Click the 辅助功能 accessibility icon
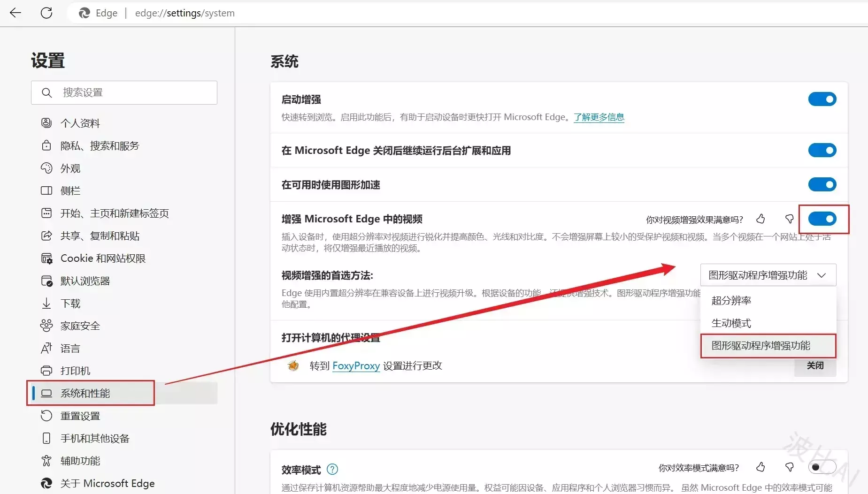 coord(46,461)
